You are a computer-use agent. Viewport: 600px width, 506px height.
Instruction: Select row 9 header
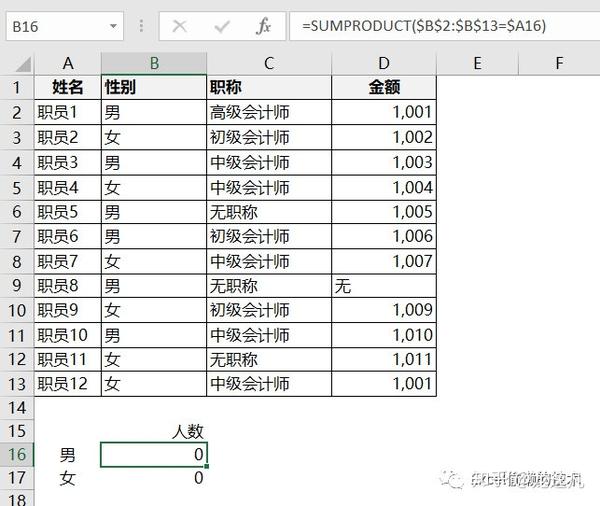pyautogui.click(x=17, y=286)
